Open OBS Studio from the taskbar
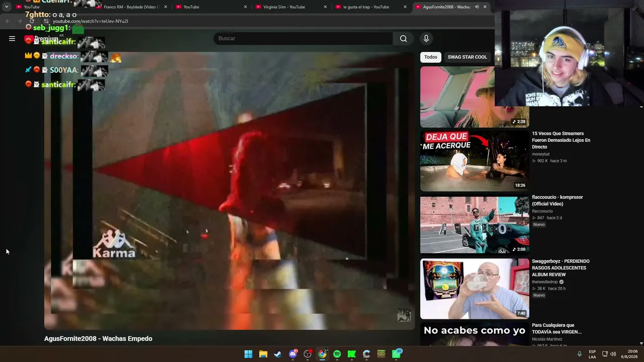The width and height of the screenshot is (644, 362). tap(307, 354)
